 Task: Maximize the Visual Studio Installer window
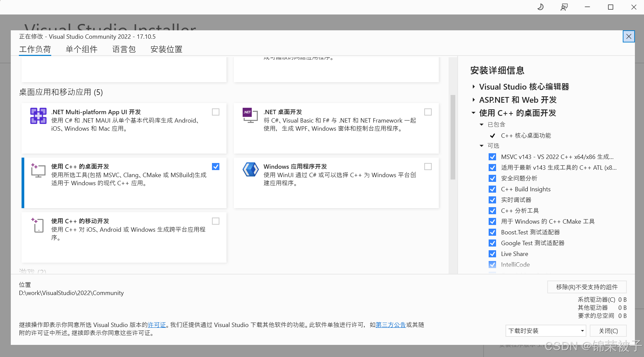pos(611,7)
